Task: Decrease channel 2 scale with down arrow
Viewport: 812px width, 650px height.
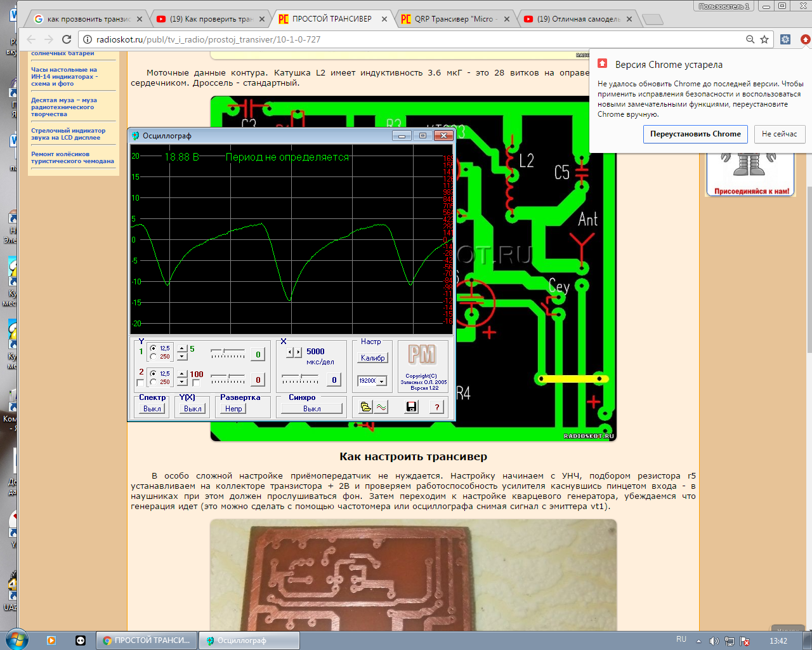Action: coord(183,381)
